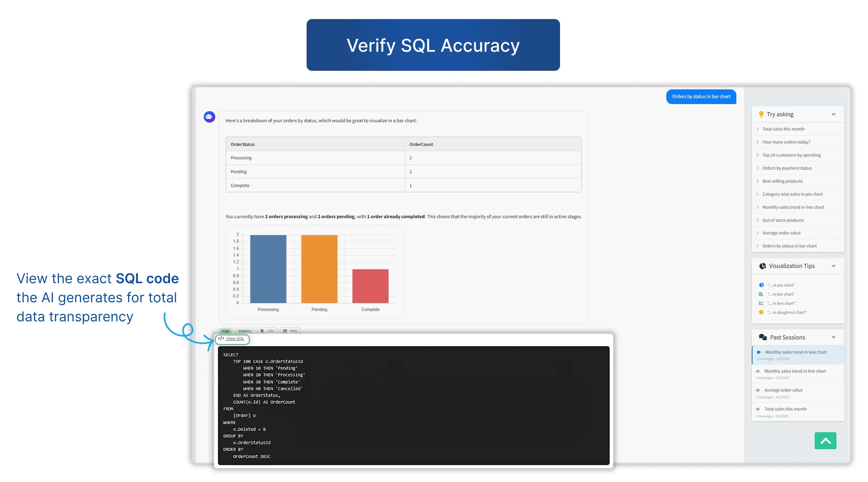Click the orange Pending bar in chart

click(319, 269)
